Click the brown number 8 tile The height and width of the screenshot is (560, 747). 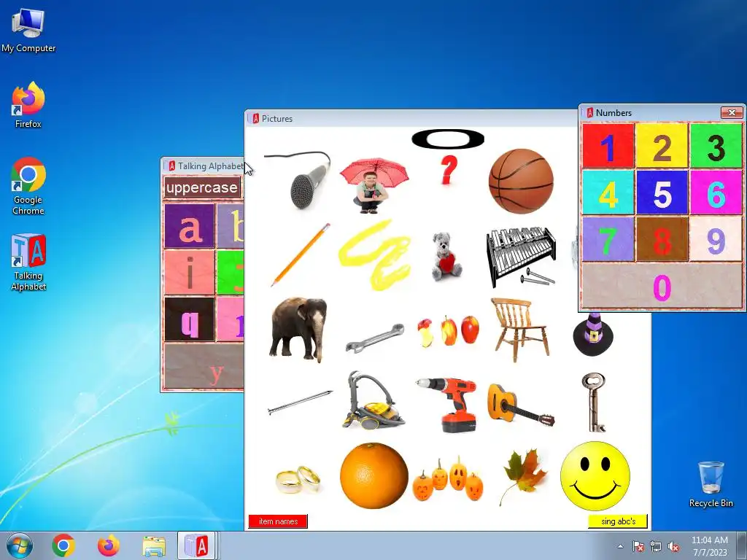[662, 239]
